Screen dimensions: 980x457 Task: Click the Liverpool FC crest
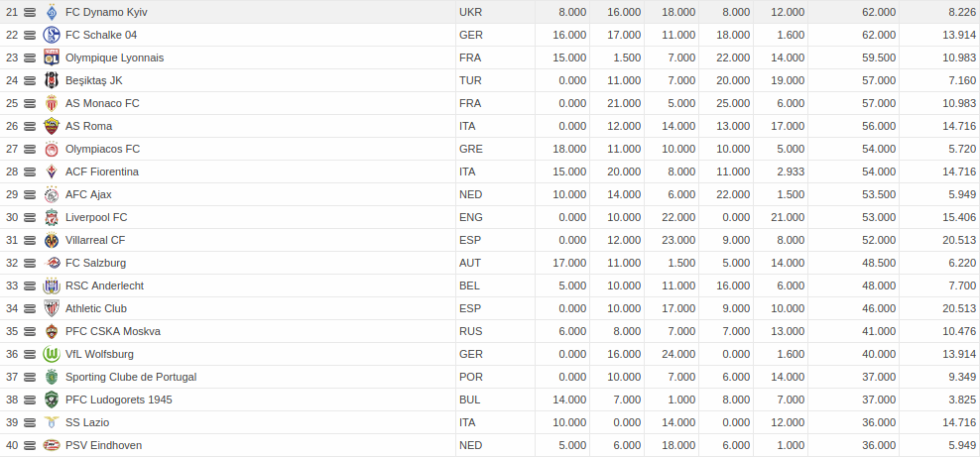pyautogui.click(x=52, y=217)
